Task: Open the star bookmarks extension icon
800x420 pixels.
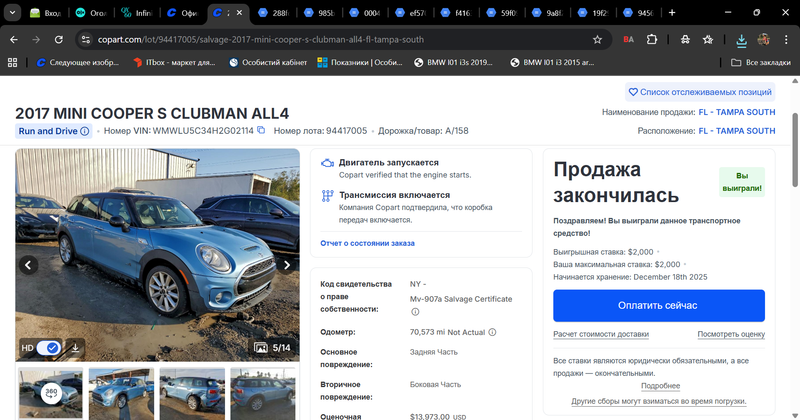Action: pyautogui.click(x=708, y=40)
